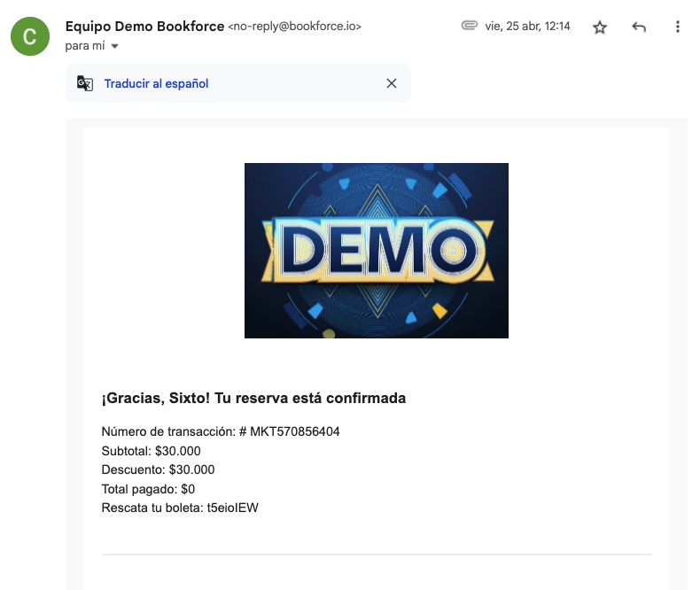This screenshot has height=590, width=700.
Task: Click the 'Total pagado: $0' line
Action: coord(148,489)
